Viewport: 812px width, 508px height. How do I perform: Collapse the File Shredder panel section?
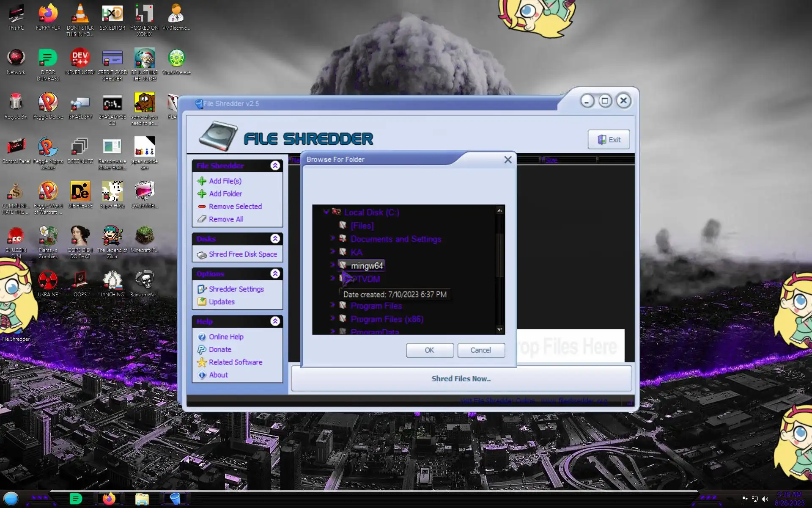point(275,166)
